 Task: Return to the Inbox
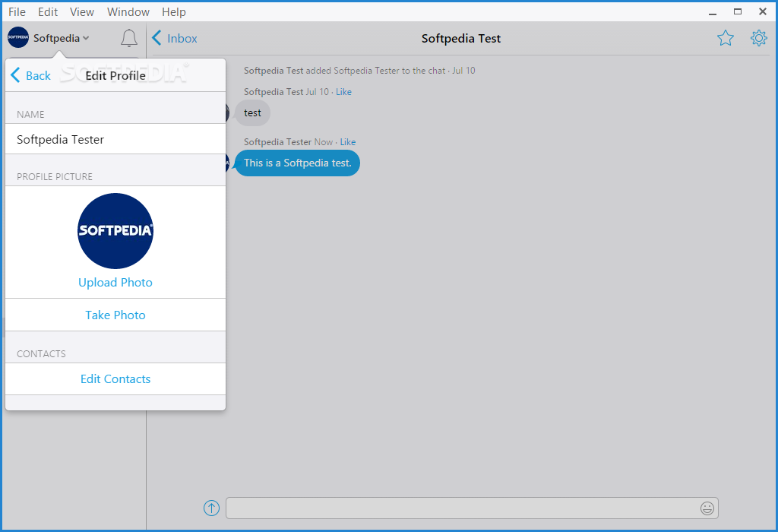(175, 38)
